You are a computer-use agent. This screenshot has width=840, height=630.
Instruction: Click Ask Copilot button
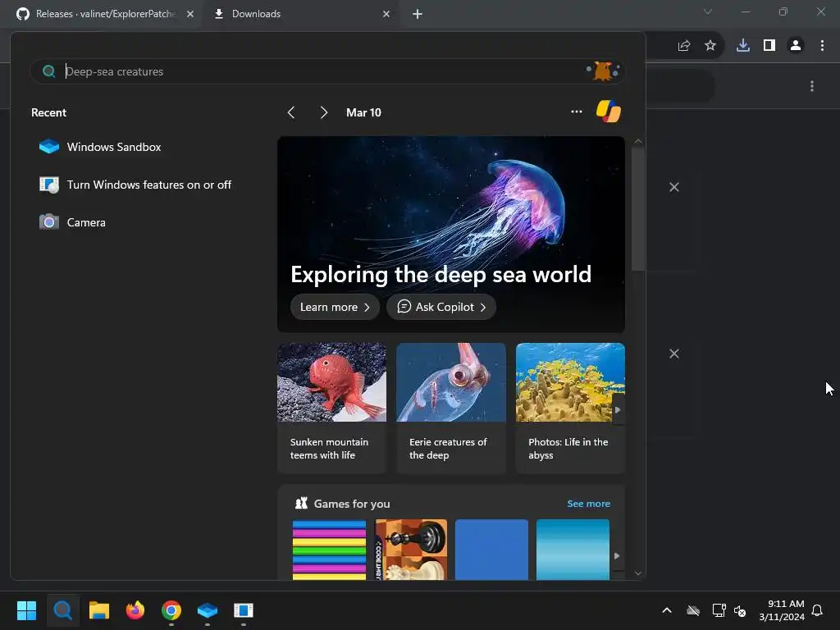coord(441,307)
